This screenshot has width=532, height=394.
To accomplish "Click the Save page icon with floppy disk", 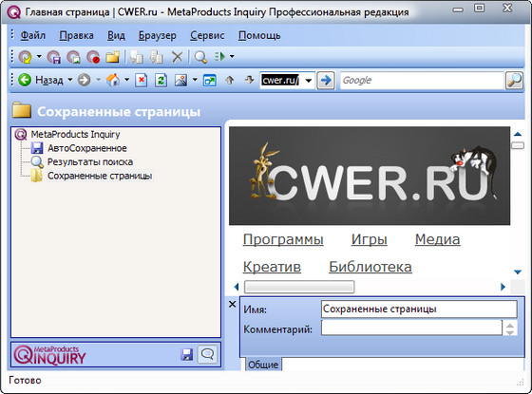I will (53, 57).
